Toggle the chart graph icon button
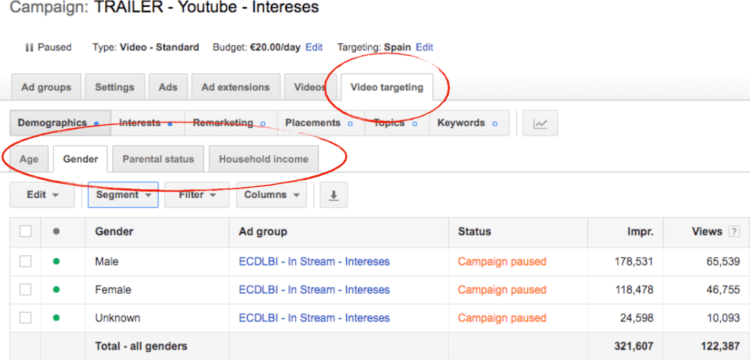This screenshot has height=360, width=750. pos(540,123)
